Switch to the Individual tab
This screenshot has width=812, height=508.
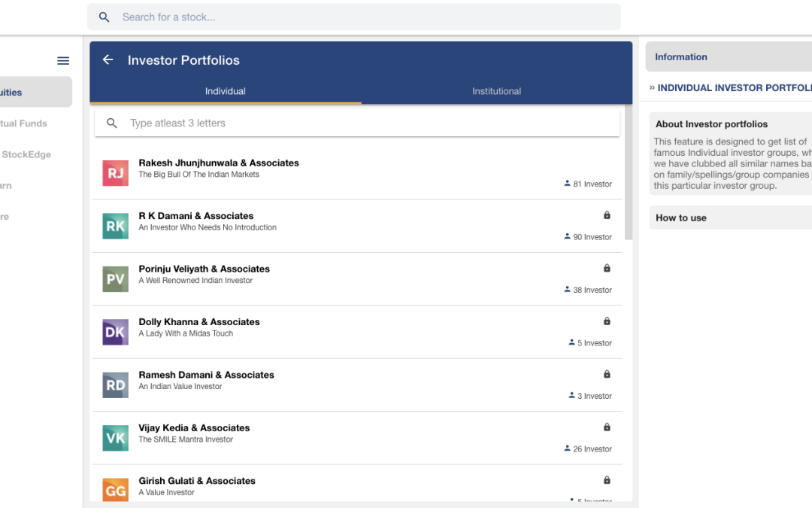click(226, 91)
